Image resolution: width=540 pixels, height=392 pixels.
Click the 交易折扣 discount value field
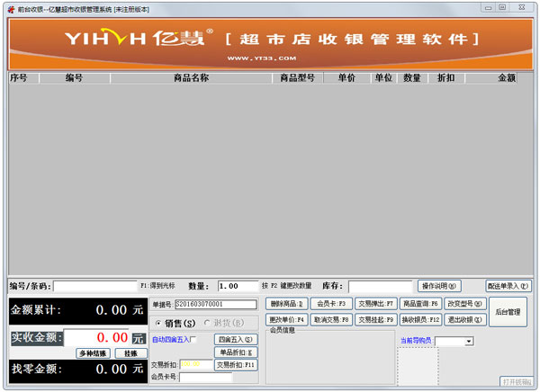[196, 364]
